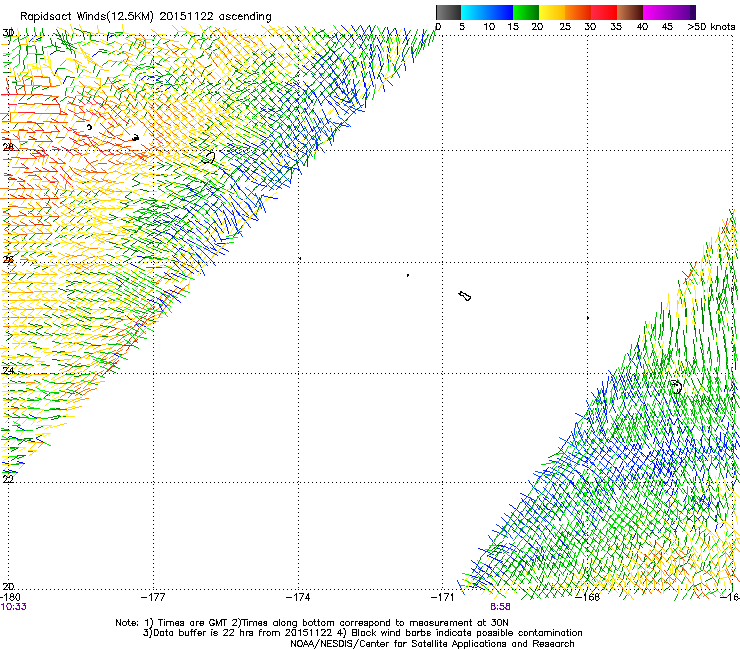The image size is (740, 650).
Task: Click the 'Rapidsact Winds(12.5KM) 20151122 ascending' title
Action: click(145, 17)
